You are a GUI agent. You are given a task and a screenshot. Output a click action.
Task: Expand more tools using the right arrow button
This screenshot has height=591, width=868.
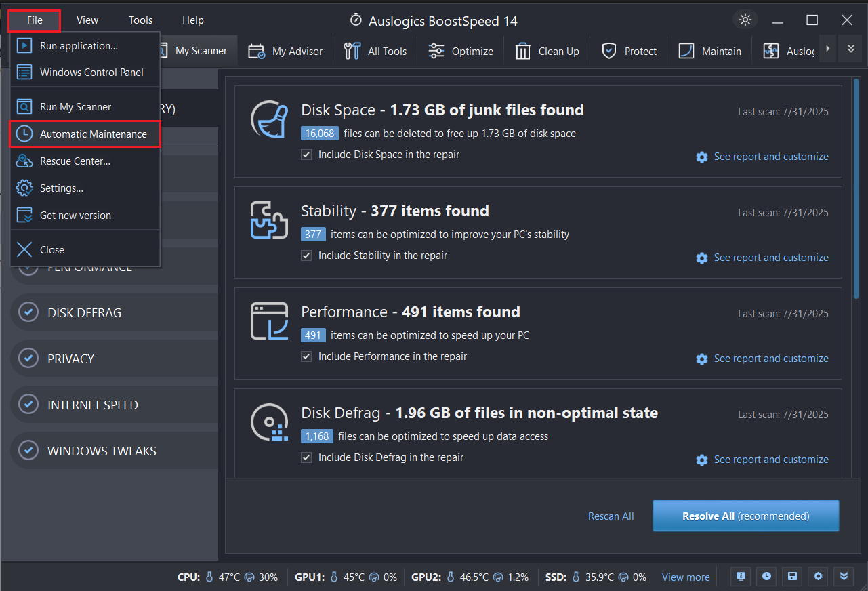coord(827,48)
